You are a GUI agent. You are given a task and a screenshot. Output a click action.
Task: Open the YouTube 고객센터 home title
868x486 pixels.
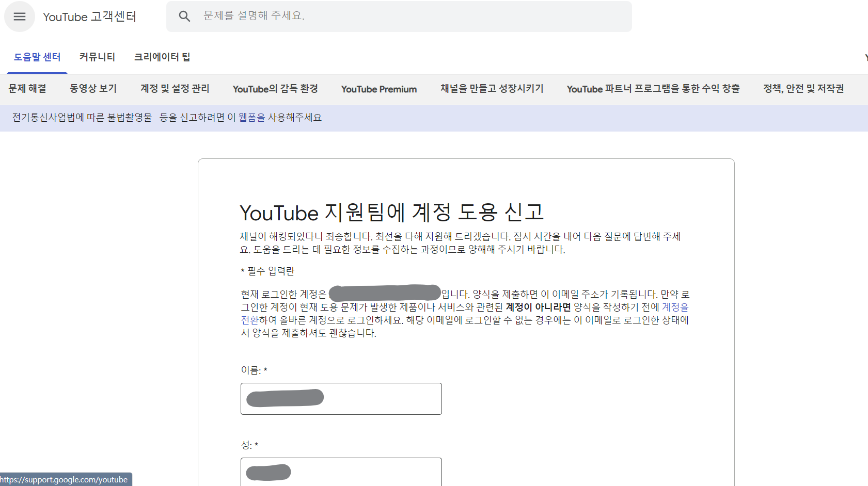pyautogui.click(x=89, y=17)
